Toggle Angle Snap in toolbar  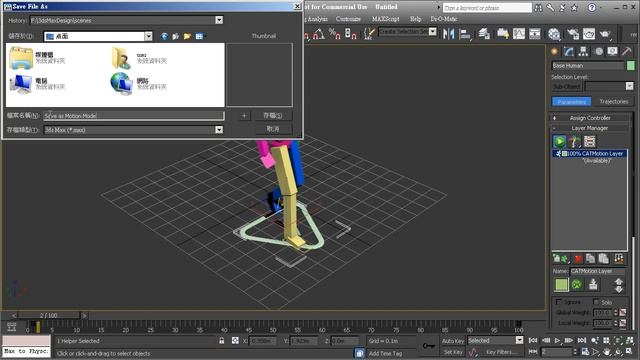click(319, 34)
